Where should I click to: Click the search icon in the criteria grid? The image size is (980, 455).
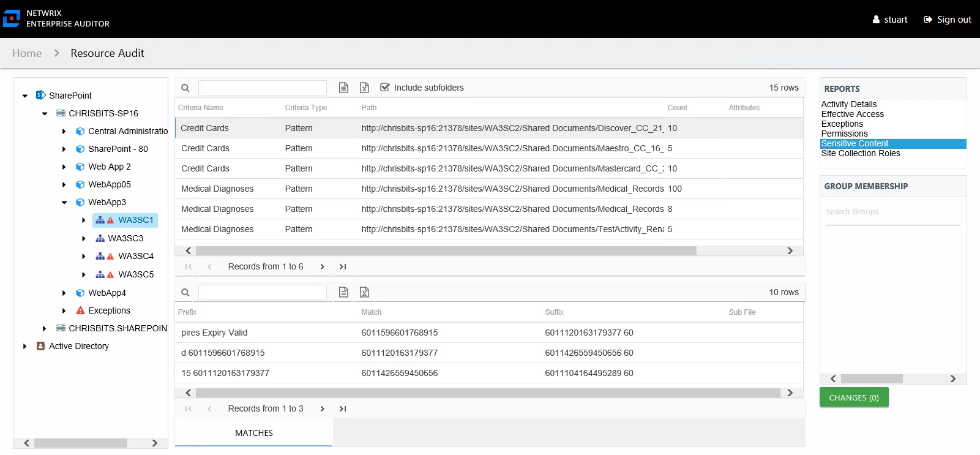[x=185, y=88]
